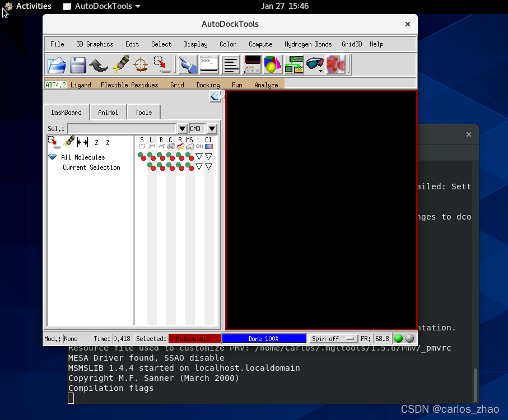
Task: Click the L OH labels column header
Action: coord(199,143)
